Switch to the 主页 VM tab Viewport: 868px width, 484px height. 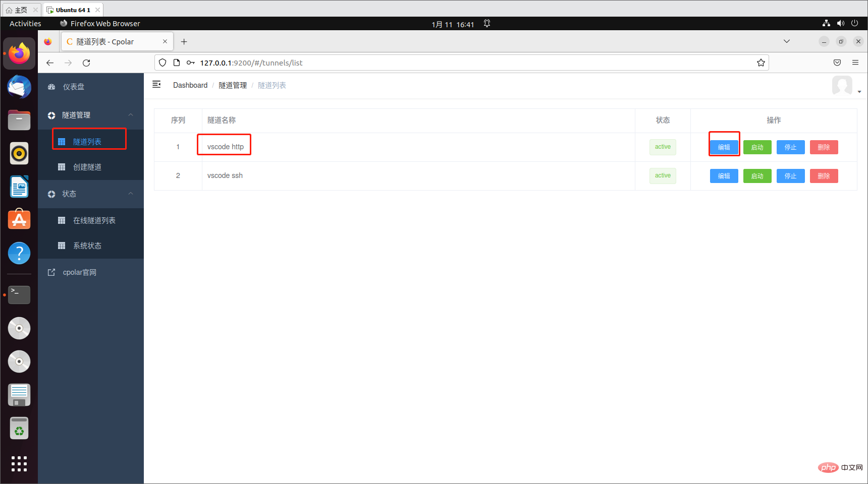(21, 10)
